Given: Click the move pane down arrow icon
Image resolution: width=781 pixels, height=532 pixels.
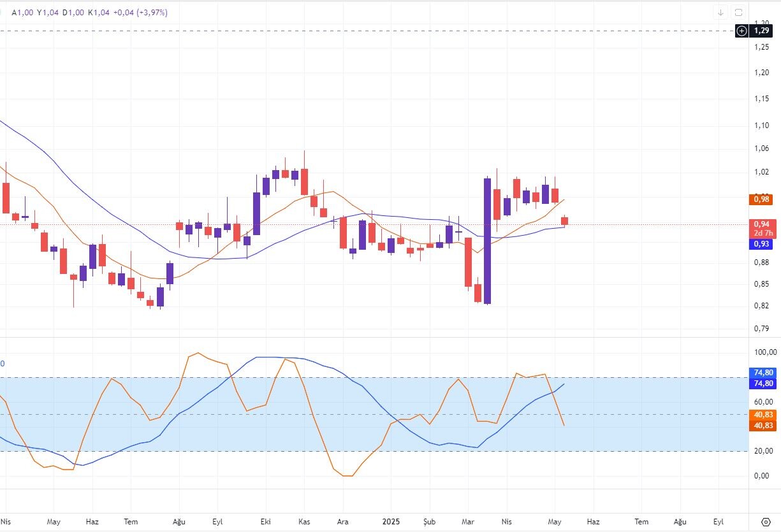Looking at the screenshot, I should [721, 12].
